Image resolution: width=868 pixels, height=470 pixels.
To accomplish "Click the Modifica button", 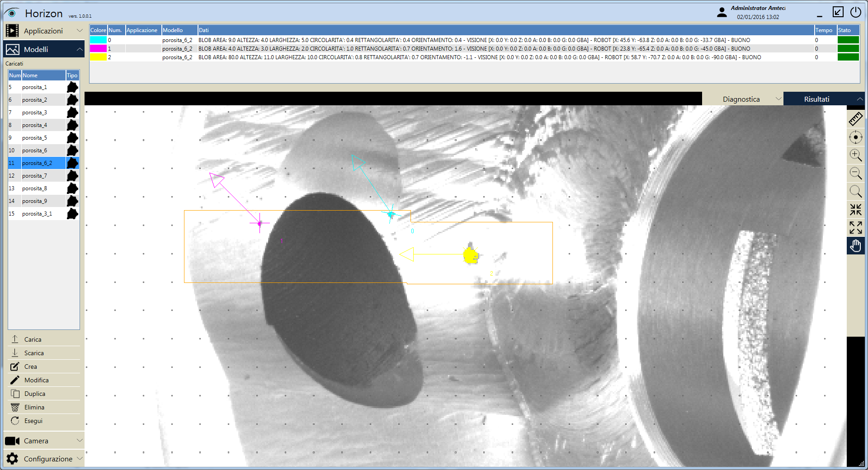I will click(44, 380).
